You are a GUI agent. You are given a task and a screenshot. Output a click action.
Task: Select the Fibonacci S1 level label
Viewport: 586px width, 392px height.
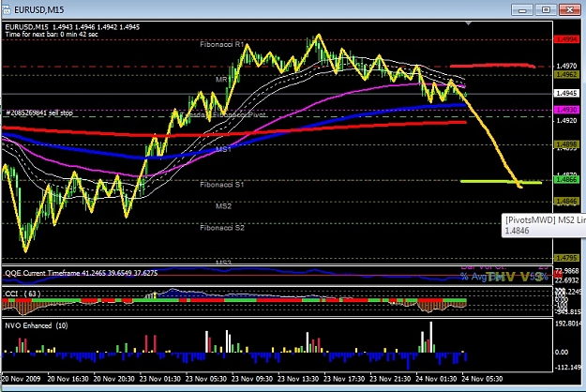point(222,185)
